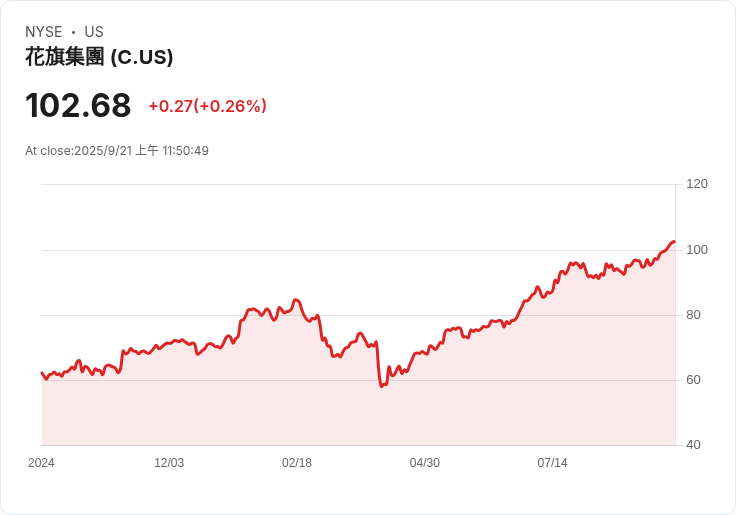Viewport: 736px width, 515px height.
Task: Click the latest endpoint of the price line
Action: click(674, 241)
